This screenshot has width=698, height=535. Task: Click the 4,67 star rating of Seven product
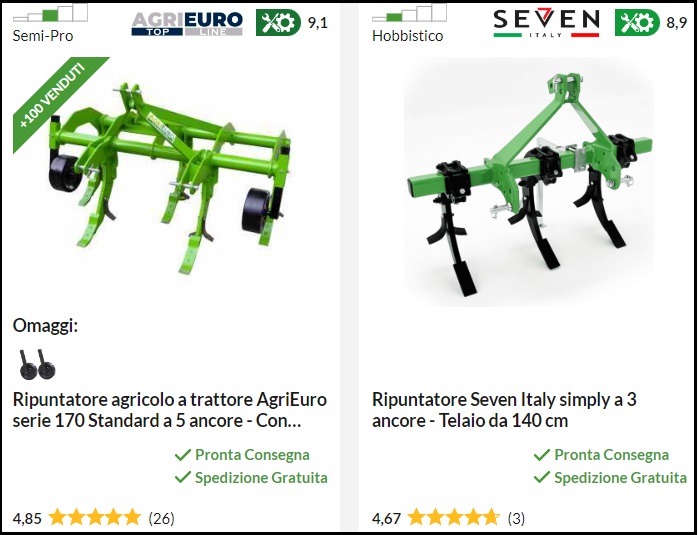click(454, 518)
